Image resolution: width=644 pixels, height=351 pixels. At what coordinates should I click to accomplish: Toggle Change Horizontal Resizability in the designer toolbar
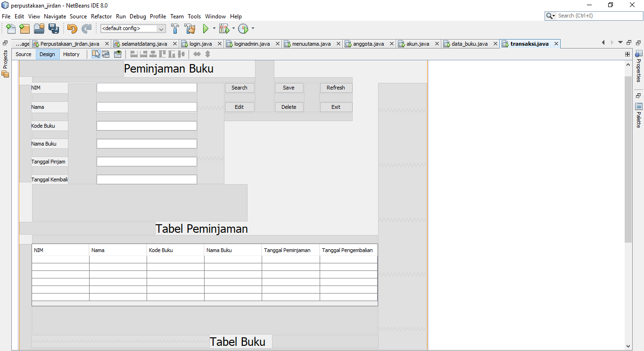click(196, 54)
